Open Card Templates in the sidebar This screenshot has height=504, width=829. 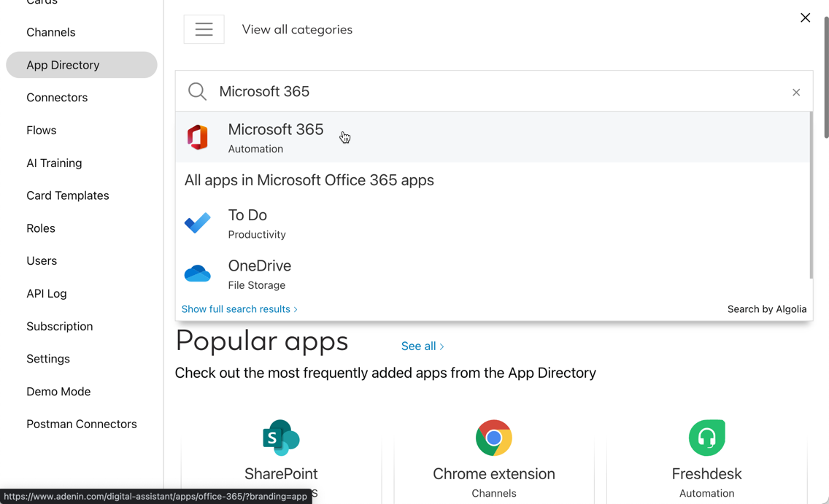(x=68, y=195)
